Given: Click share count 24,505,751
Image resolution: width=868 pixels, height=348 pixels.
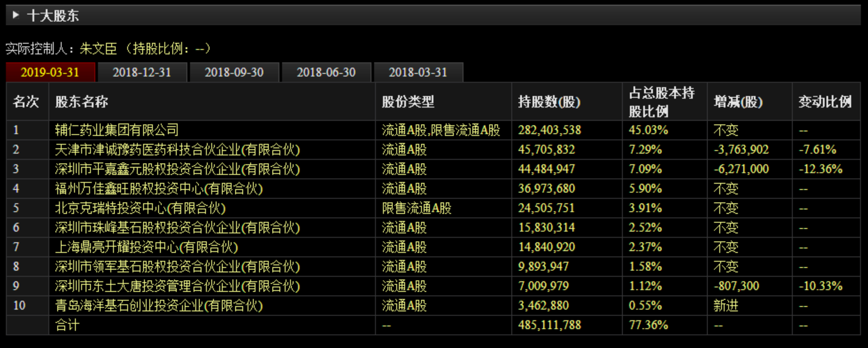Looking at the screenshot, I should [546, 208].
